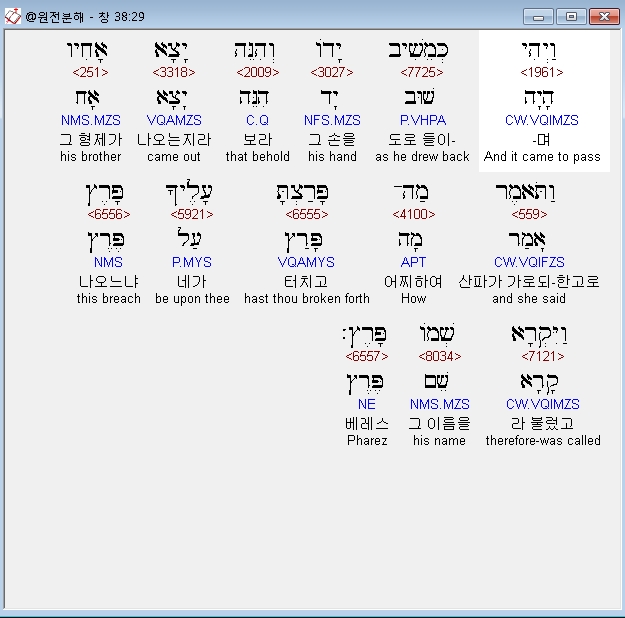The image size is (625, 618).
Task: Click parsing code NMS.MZS above 'his brother'
Action: [90, 120]
